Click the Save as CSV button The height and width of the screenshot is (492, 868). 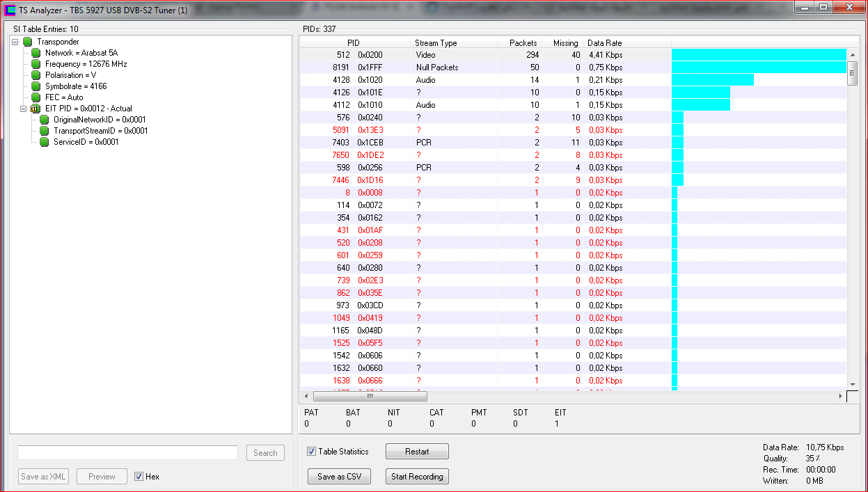pyautogui.click(x=339, y=477)
